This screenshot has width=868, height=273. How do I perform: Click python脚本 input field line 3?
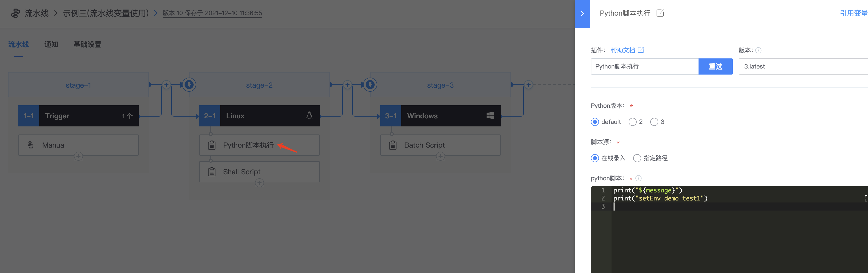tap(613, 206)
